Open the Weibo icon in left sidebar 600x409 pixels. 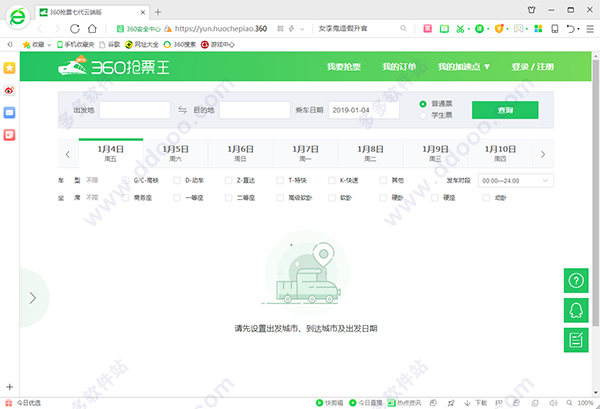tap(10, 91)
